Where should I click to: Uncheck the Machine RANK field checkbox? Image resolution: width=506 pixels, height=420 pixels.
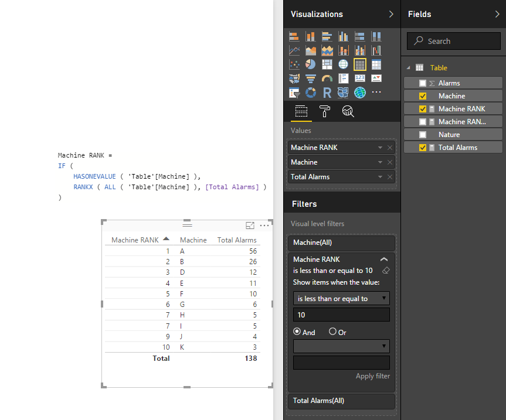422,109
